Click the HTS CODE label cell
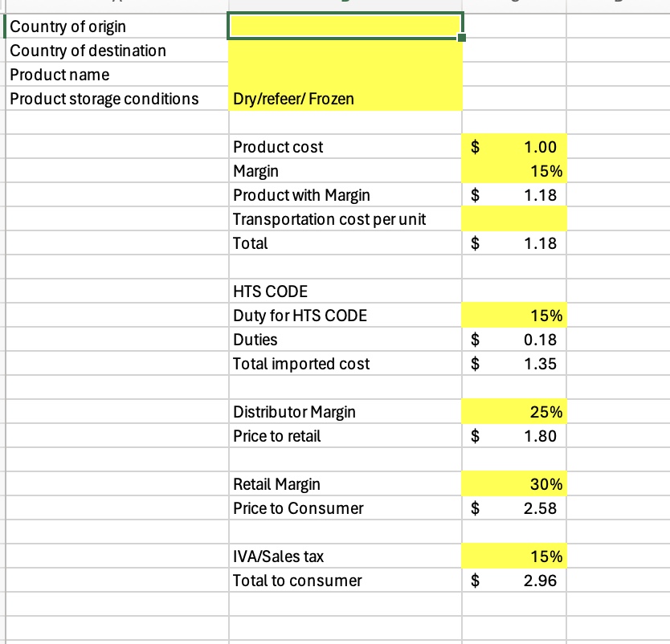Viewport: 670px width, 644px height. click(345, 291)
